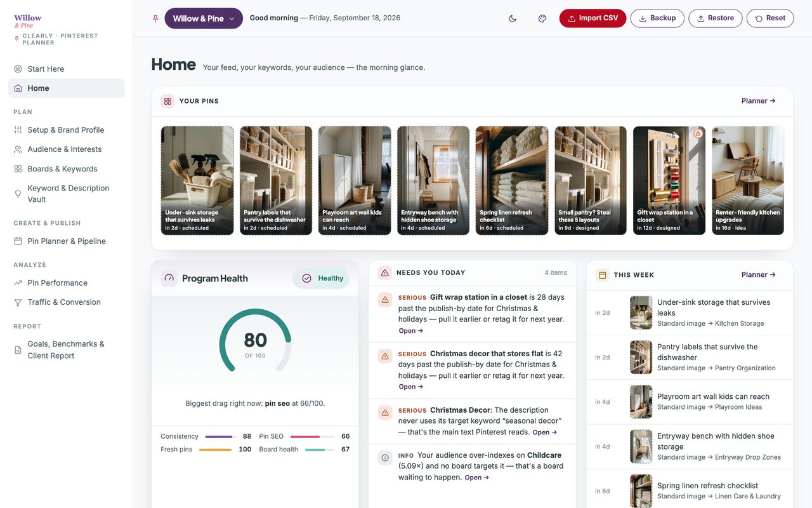Open Pin Planner & Pipeline
This screenshot has width=812, height=508.
coord(66,241)
